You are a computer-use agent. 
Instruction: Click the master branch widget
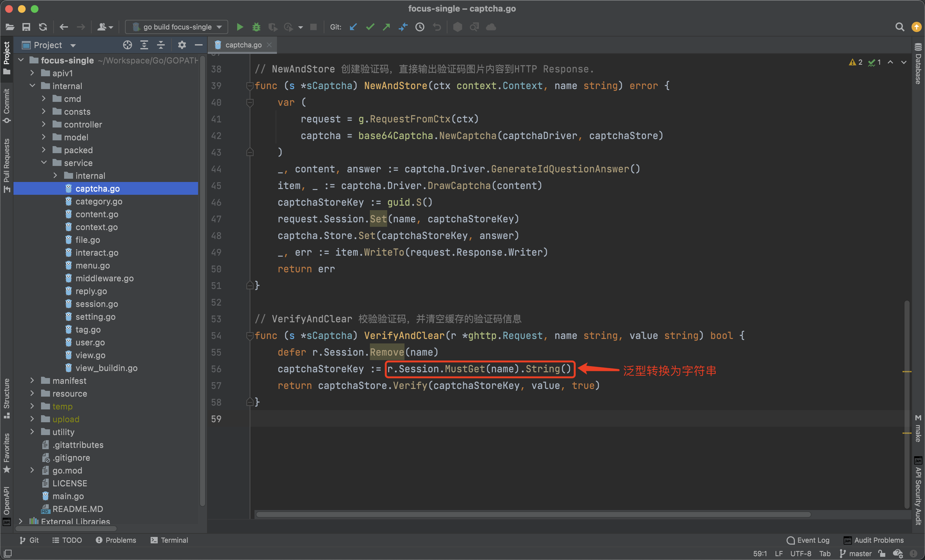855,553
